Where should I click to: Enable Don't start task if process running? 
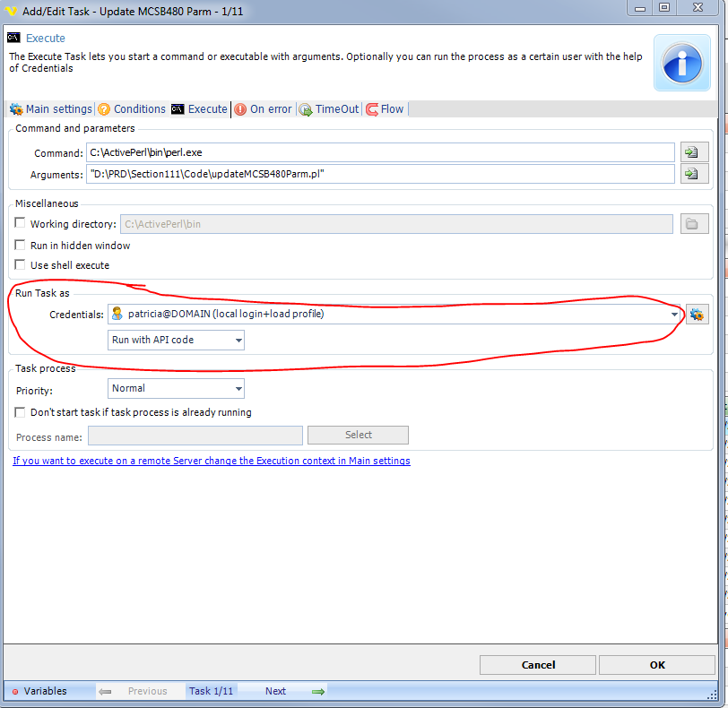click(x=21, y=412)
